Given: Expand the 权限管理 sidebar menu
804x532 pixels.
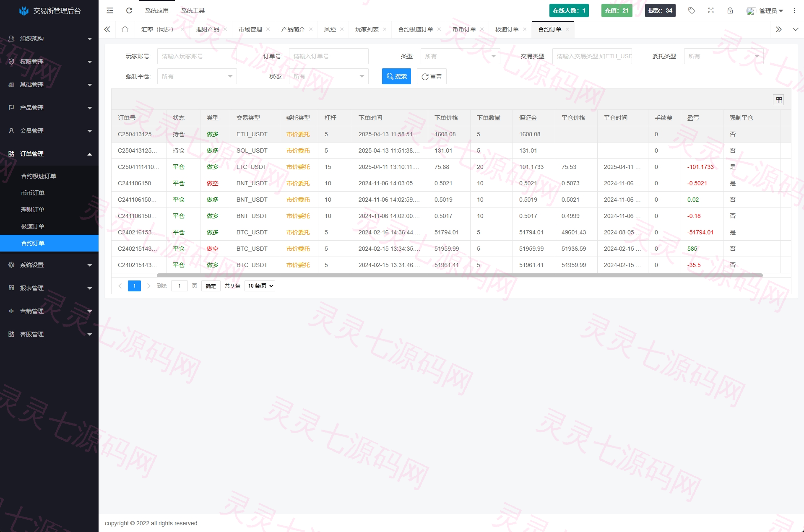Looking at the screenshot, I should (x=49, y=62).
